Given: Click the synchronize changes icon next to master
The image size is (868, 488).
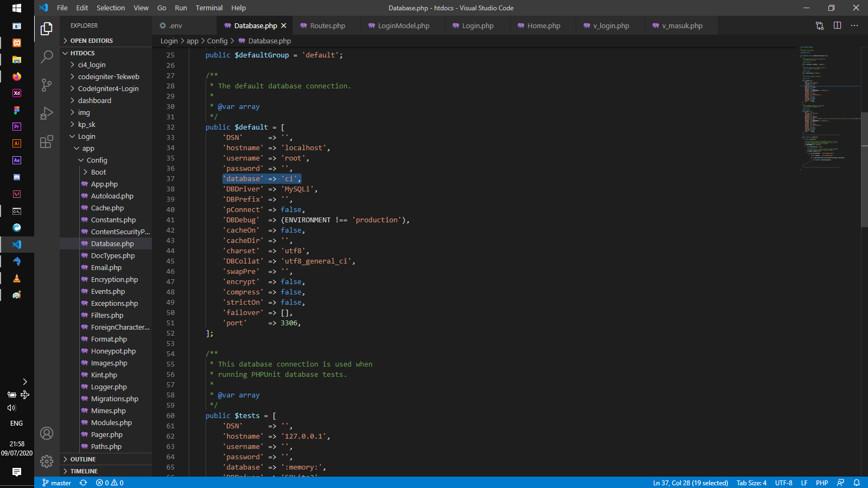Looking at the screenshot, I should [83, 483].
